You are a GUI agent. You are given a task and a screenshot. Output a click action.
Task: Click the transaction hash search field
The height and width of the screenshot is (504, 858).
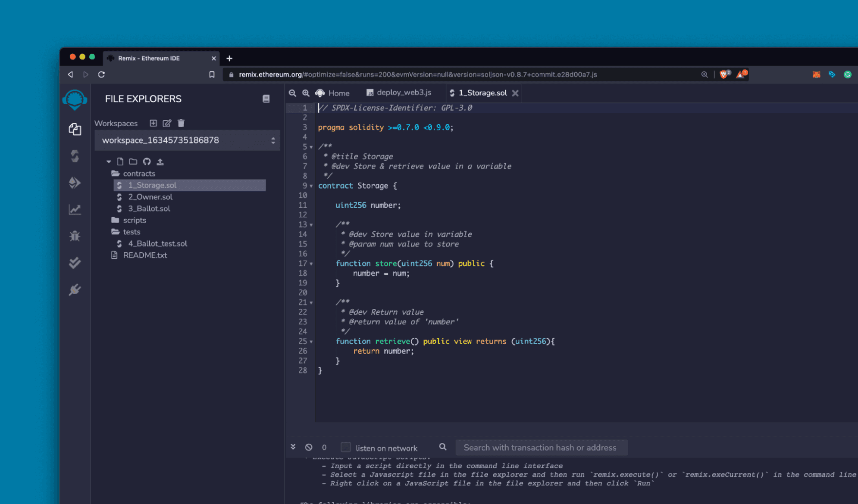[x=541, y=448]
